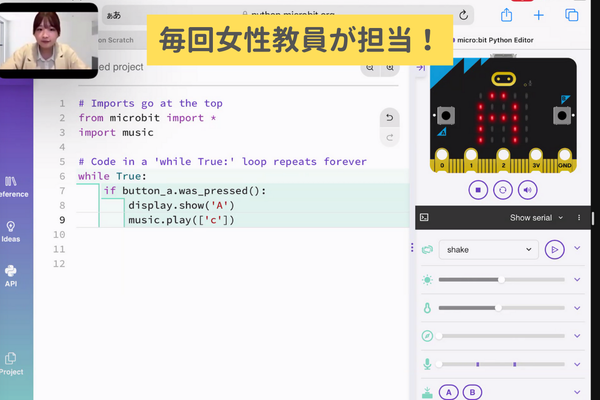Expand Show serial dropdown
Screen dimensions: 600x400
tap(536, 217)
